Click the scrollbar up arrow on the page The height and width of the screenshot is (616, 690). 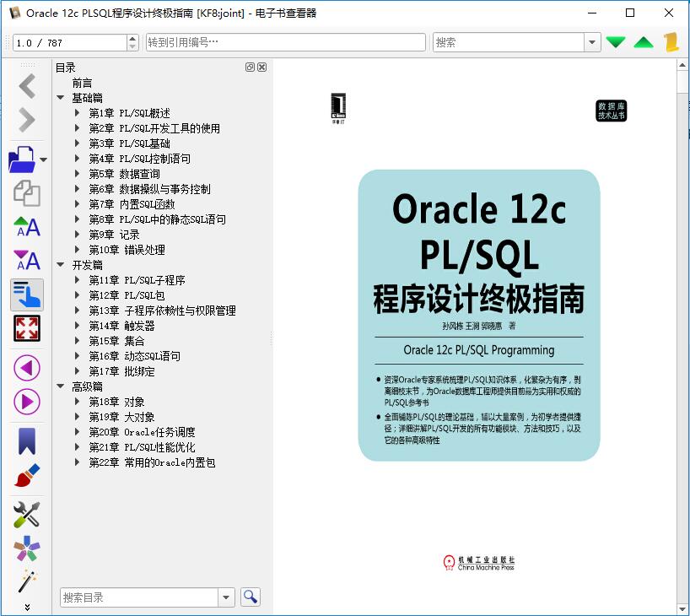tap(682, 65)
